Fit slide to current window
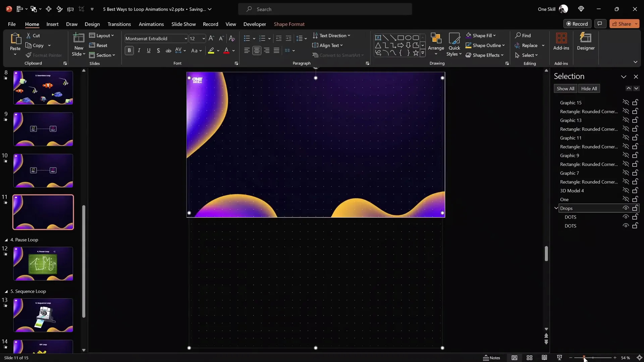Screen dimensions: 644x362 click(x=639, y=358)
